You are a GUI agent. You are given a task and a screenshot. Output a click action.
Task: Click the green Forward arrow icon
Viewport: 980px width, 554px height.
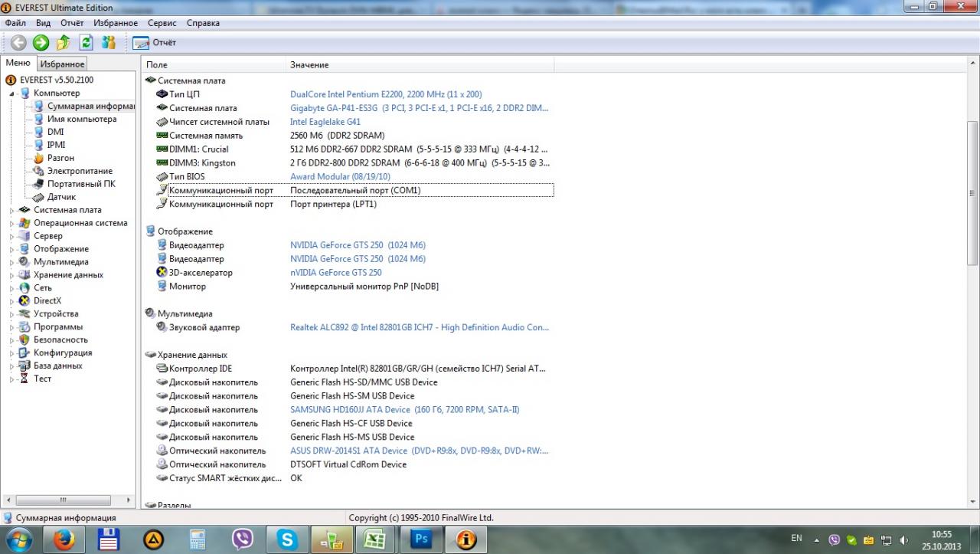click(41, 43)
